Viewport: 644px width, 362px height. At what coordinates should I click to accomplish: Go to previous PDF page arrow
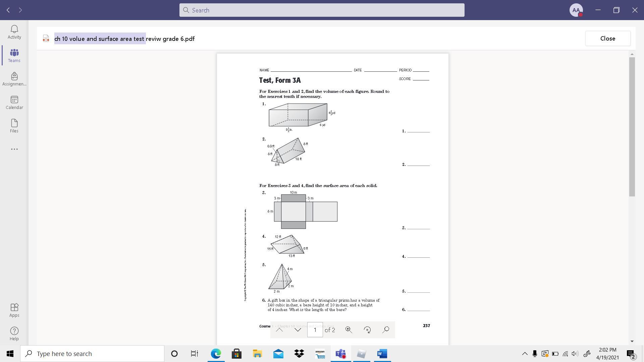(x=279, y=330)
